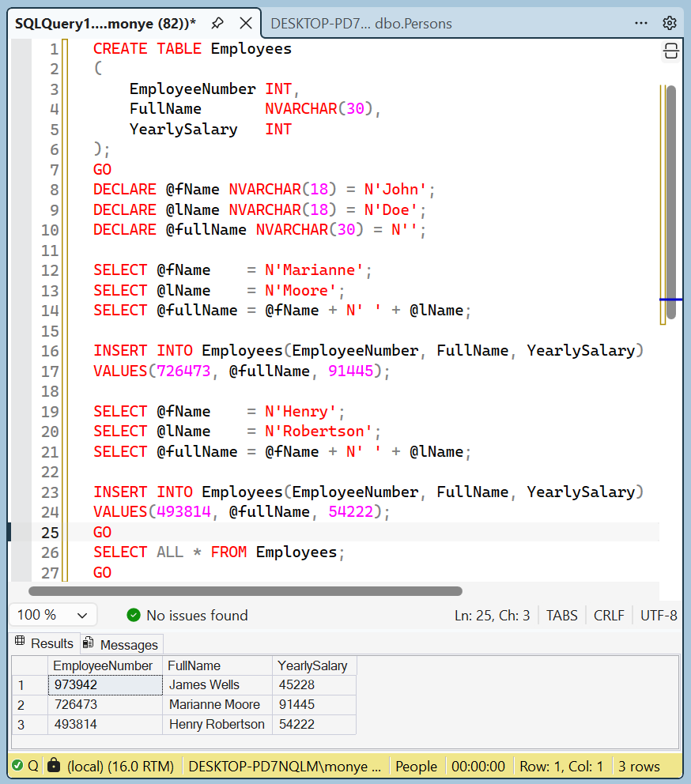Click N'Robertson' on line 20
The width and height of the screenshot is (691, 784).
point(319,431)
